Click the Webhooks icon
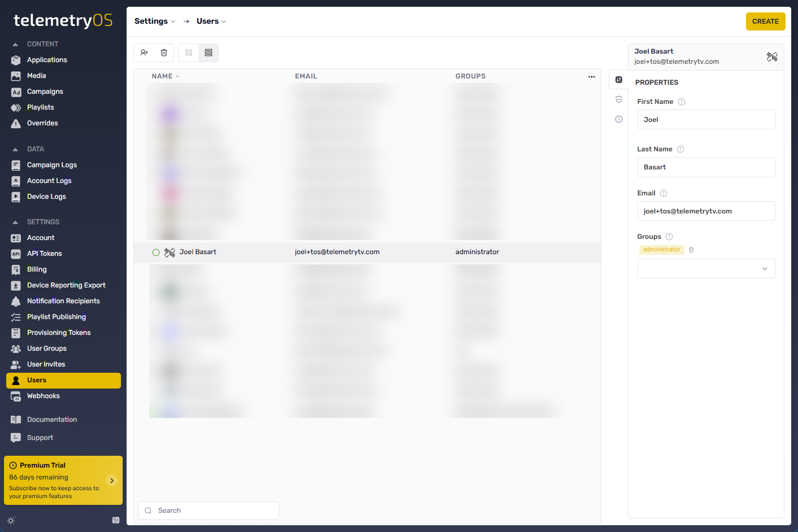The width and height of the screenshot is (798, 532). 16,396
